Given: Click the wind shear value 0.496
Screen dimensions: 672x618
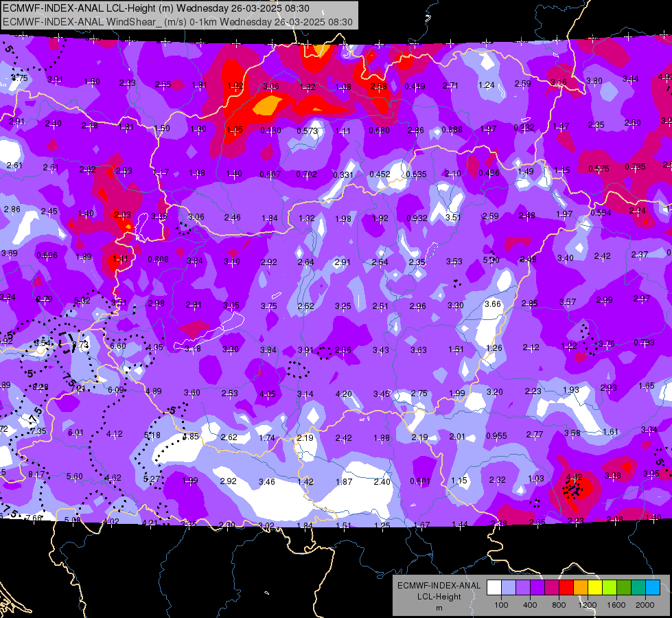Looking at the screenshot, I should tap(489, 172).
